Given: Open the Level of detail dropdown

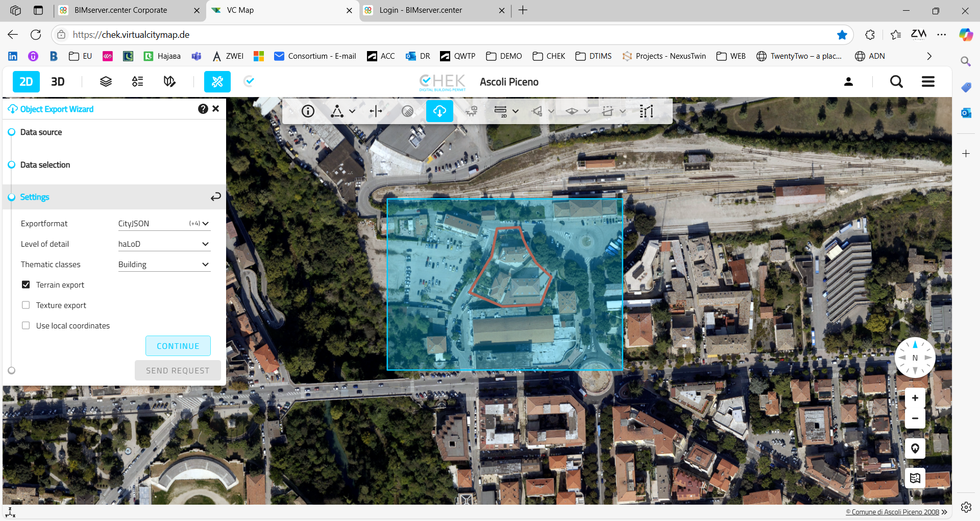Looking at the screenshot, I should (x=164, y=244).
